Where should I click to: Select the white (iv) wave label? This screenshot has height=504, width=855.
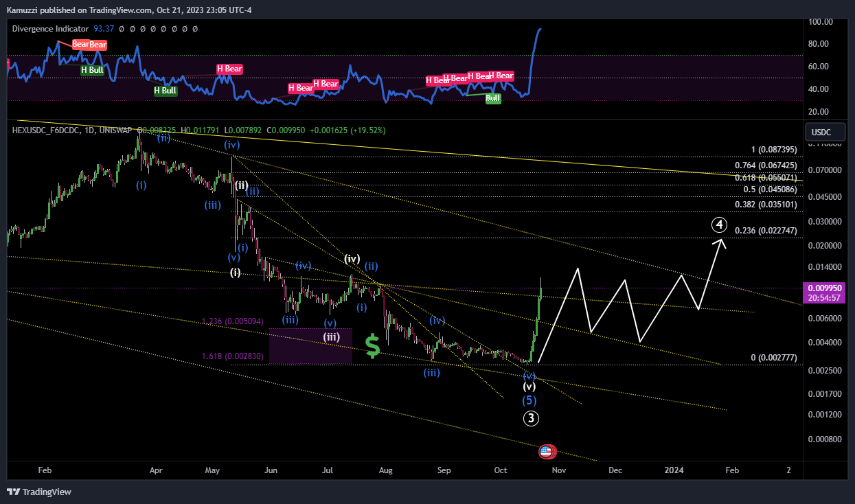[352, 259]
